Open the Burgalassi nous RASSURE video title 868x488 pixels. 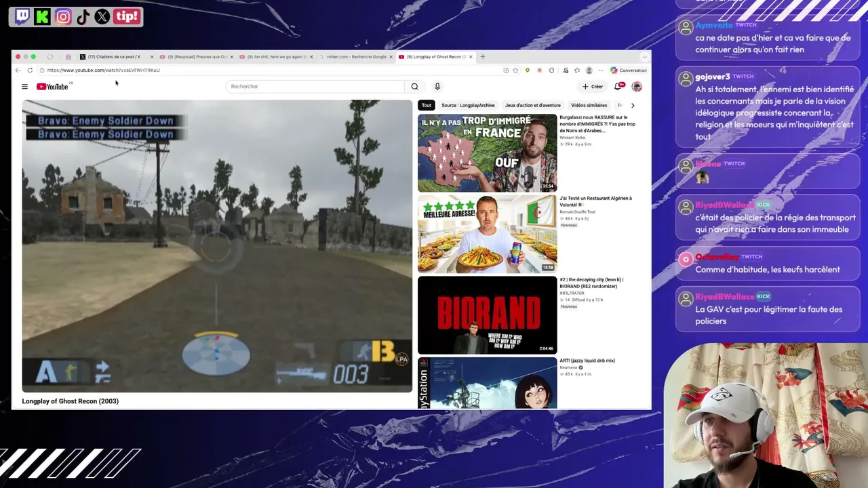click(597, 123)
